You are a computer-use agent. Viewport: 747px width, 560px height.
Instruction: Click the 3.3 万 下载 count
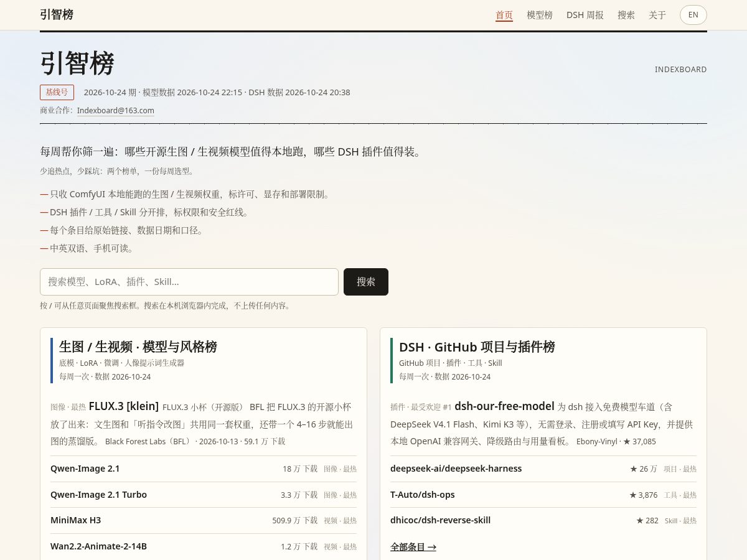299,495
